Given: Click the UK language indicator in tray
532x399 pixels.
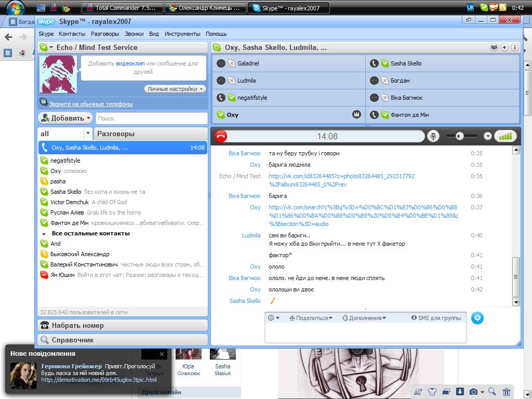Looking at the screenshot, I should pos(470,7).
